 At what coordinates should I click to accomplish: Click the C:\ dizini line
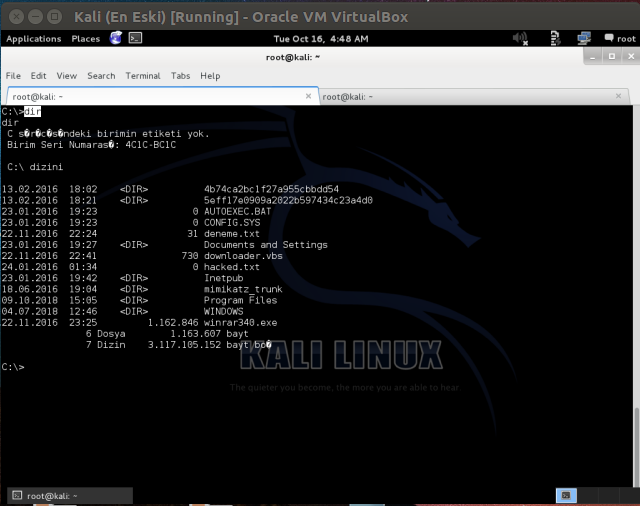[x=35, y=167]
